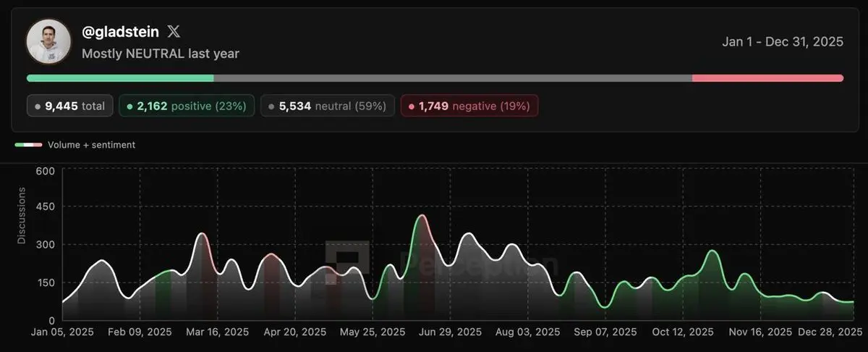Image resolution: width=868 pixels, height=352 pixels.
Task: Click the Mar 16, 2025 axis label
Action: click(x=218, y=332)
